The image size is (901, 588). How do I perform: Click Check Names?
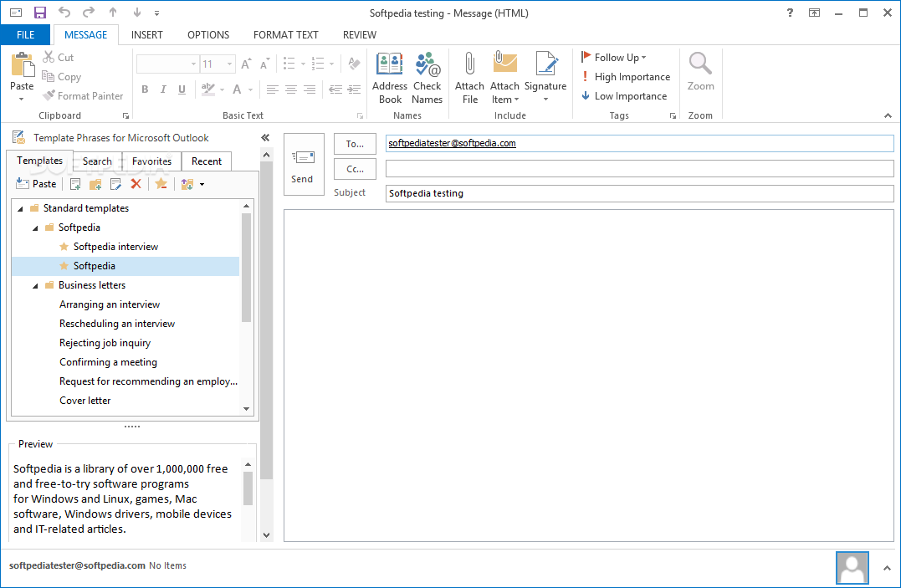[427, 78]
